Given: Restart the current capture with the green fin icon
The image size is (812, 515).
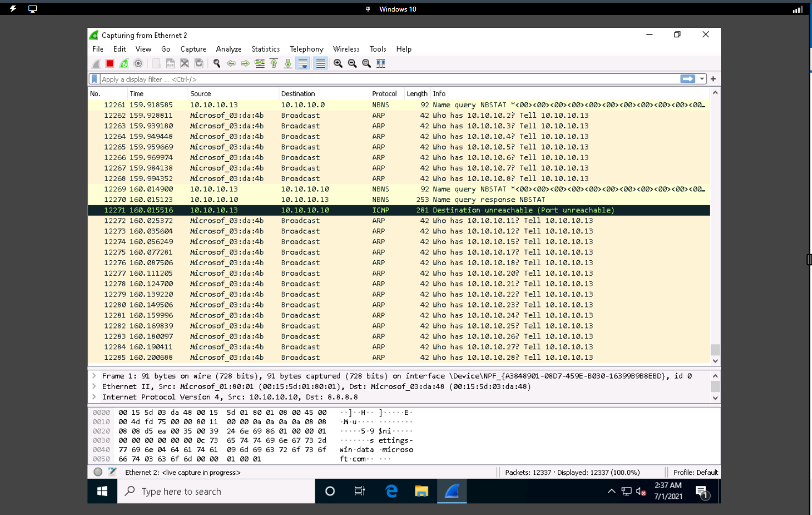Looking at the screenshot, I should coord(124,64).
